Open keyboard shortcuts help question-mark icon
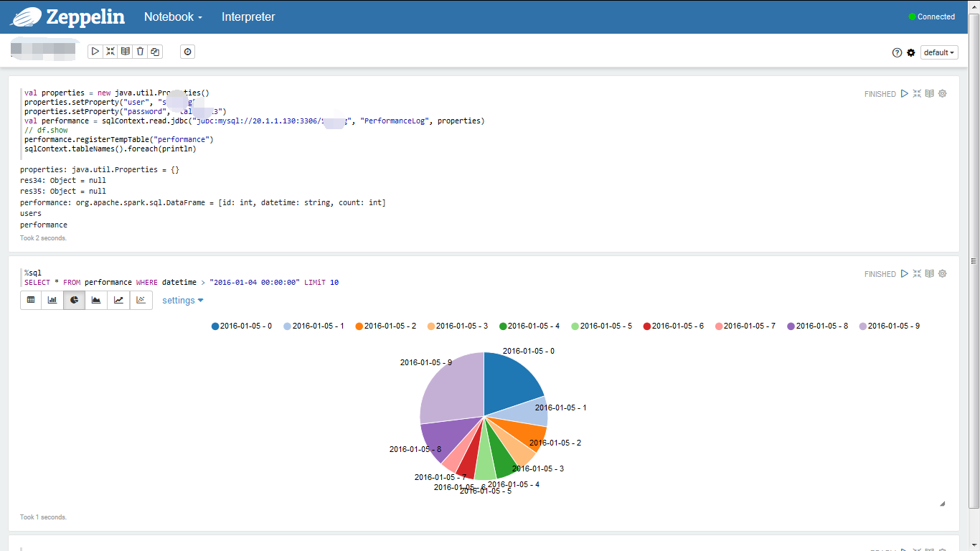 tap(897, 52)
